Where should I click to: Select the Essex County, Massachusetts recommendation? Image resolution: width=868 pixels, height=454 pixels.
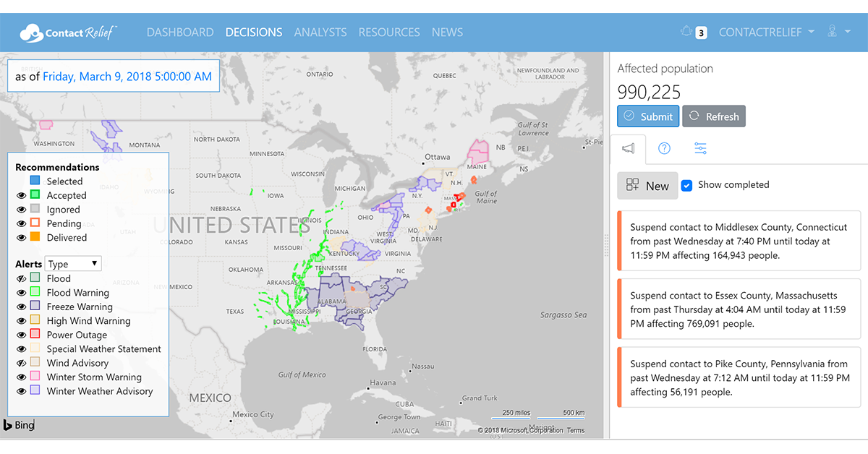[739, 309]
